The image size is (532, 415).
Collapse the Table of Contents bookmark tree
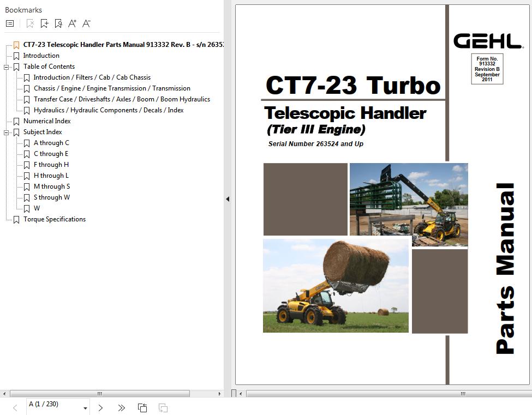coord(6,67)
